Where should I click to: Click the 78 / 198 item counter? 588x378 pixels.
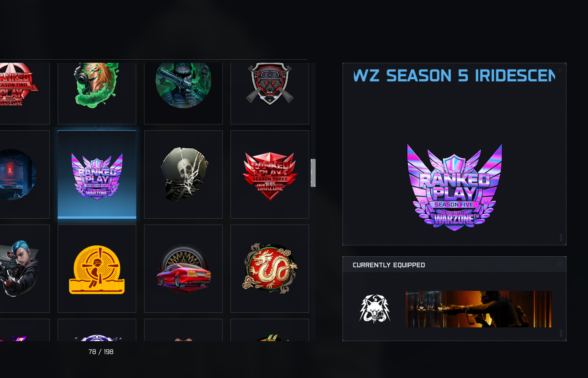101,352
